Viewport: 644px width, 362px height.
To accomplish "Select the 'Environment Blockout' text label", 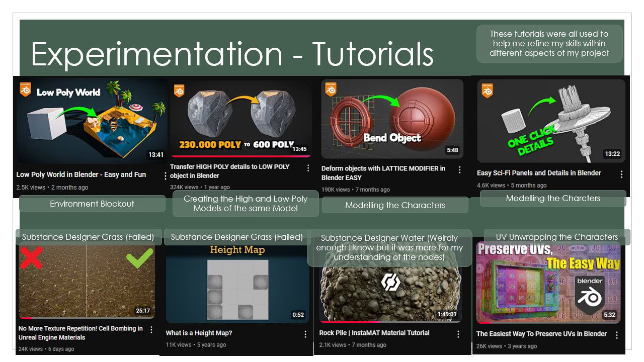I will (92, 204).
